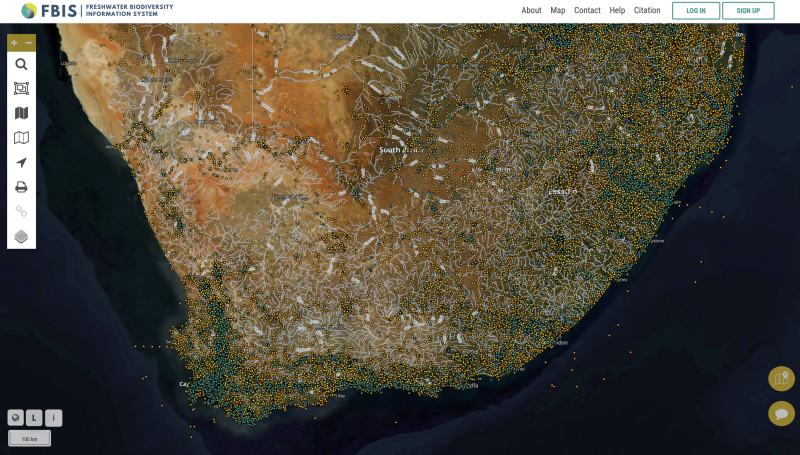Image resolution: width=800 pixels, height=455 pixels.
Task: Click the zoom in plus button
Action: [14, 43]
